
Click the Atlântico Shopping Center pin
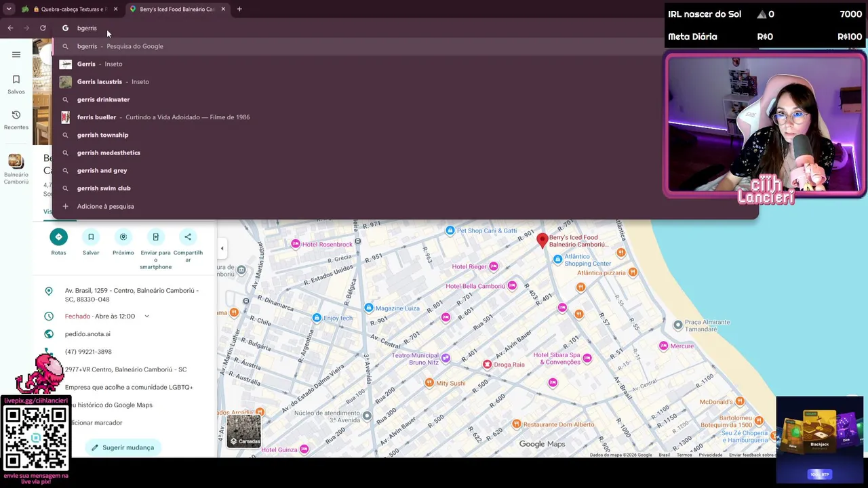[557, 259]
